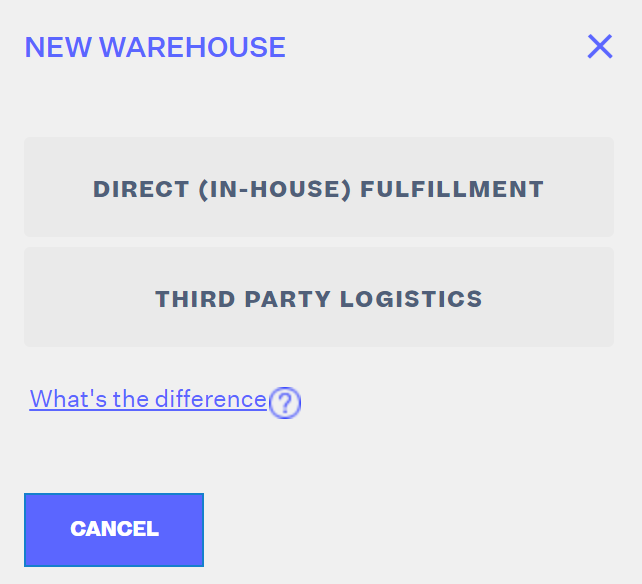642x584 pixels.
Task: Click the blue X at top right
Action: 600,46
